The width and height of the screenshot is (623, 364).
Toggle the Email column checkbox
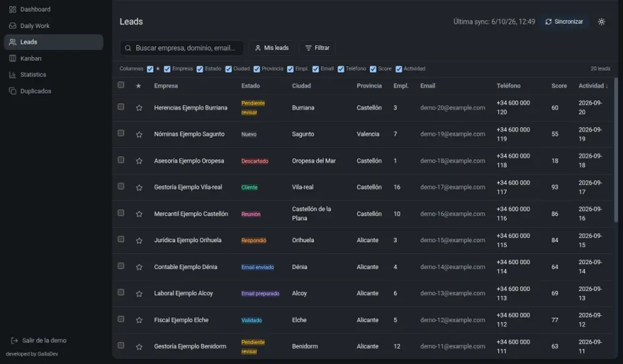(315, 69)
